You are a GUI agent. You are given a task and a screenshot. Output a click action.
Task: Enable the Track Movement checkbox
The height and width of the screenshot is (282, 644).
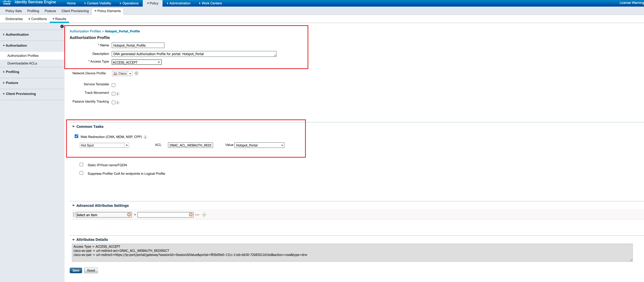[x=114, y=94]
